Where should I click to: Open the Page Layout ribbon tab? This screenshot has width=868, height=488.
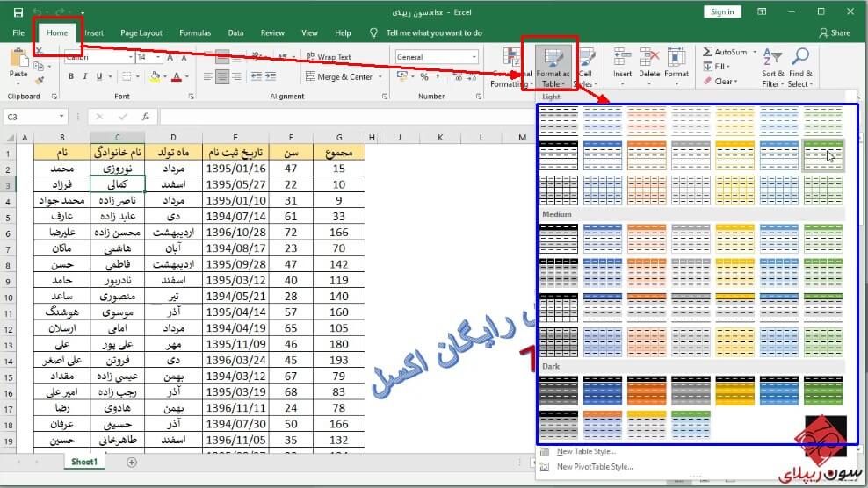141,32
